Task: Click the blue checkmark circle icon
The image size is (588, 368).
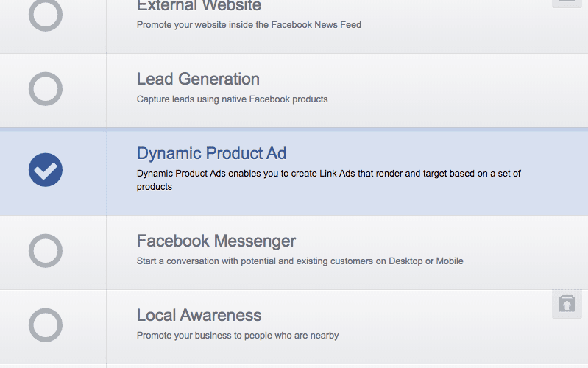Action: coord(46,170)
